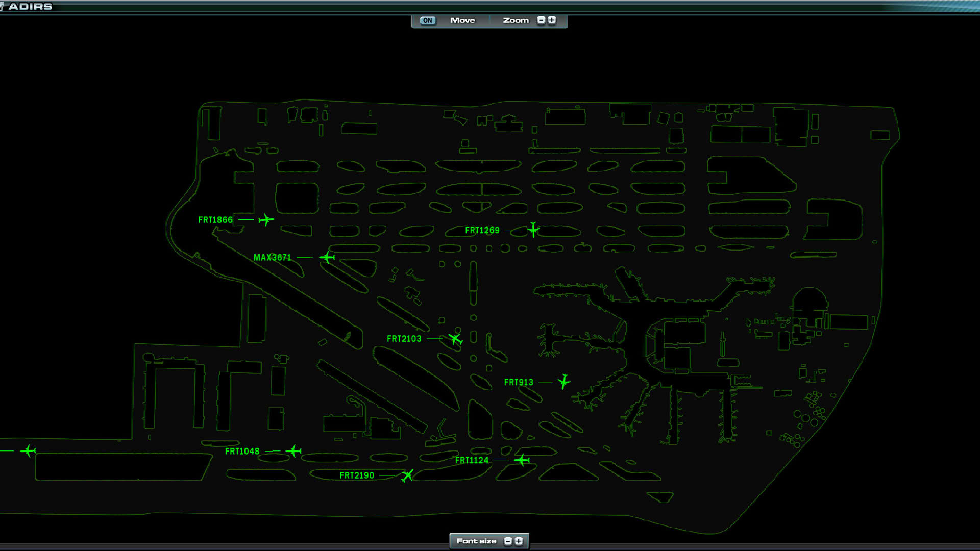Select aircraft icon for FRT1866

266,220
